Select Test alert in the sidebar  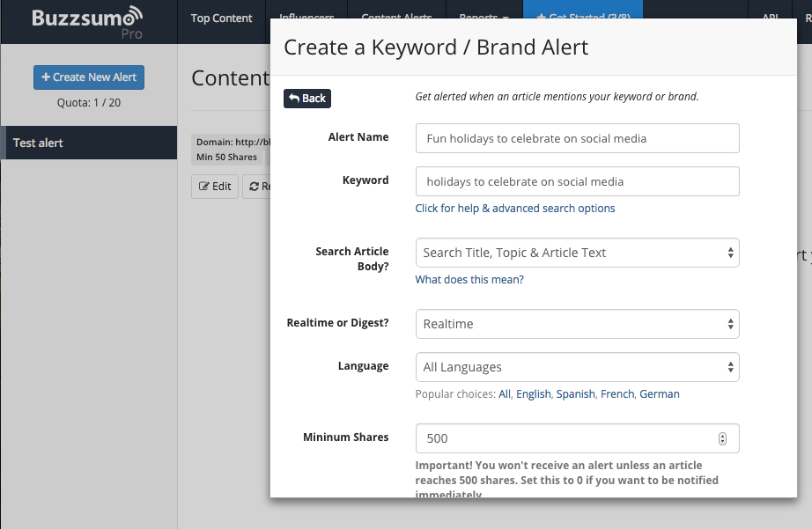click(89, 143)
